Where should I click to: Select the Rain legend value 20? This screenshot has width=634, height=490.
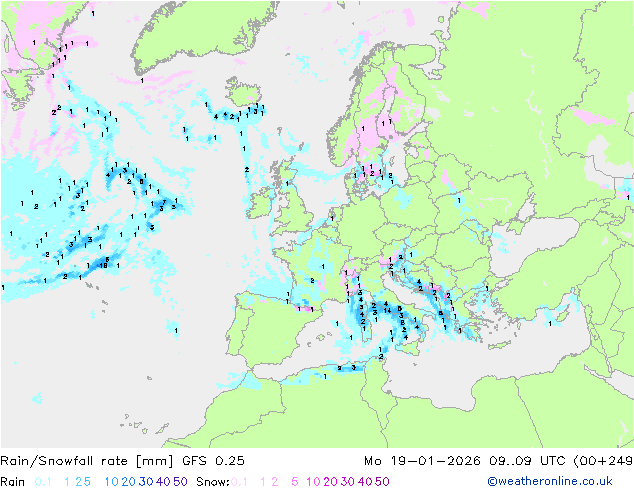129,482
